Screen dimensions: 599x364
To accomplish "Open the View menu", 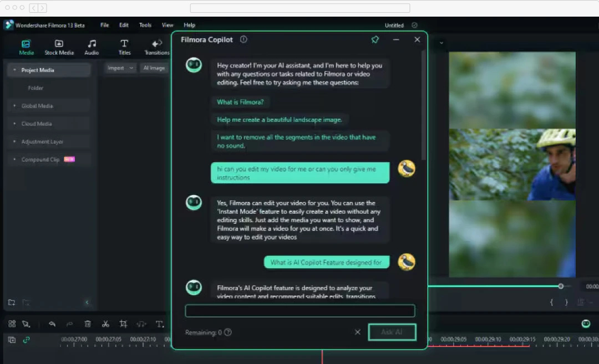I will tap(167, 25).
